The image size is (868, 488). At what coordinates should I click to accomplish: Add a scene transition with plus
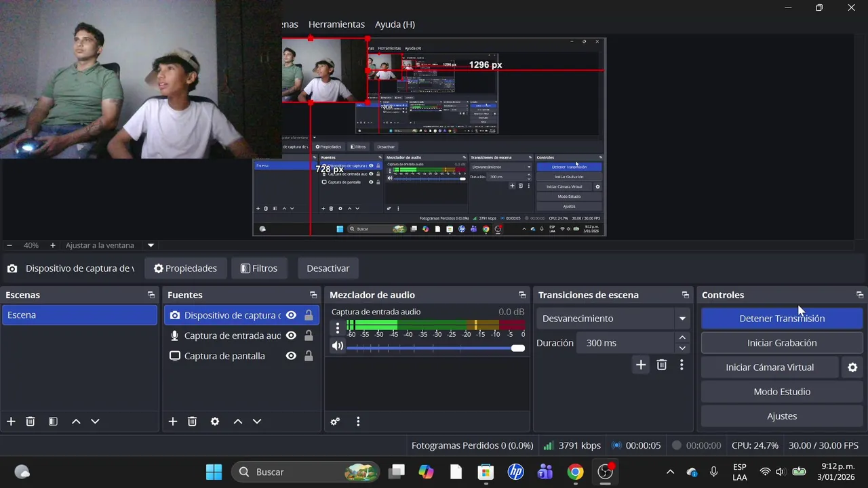coord(641,365)
